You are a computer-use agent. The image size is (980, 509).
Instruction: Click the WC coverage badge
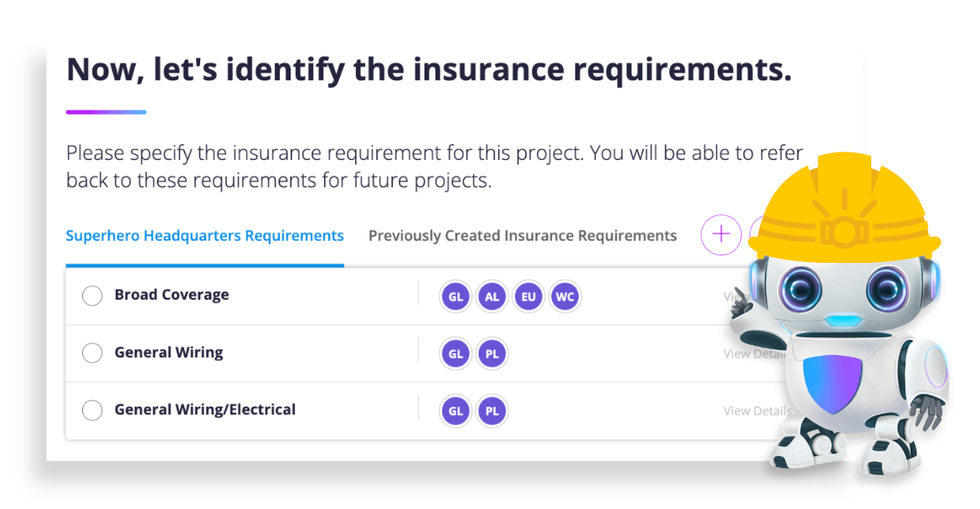point(565,296)
